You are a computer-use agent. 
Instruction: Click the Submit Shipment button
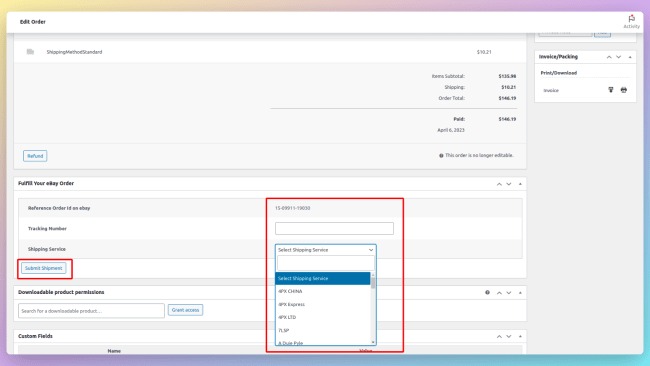pos(44,268)
